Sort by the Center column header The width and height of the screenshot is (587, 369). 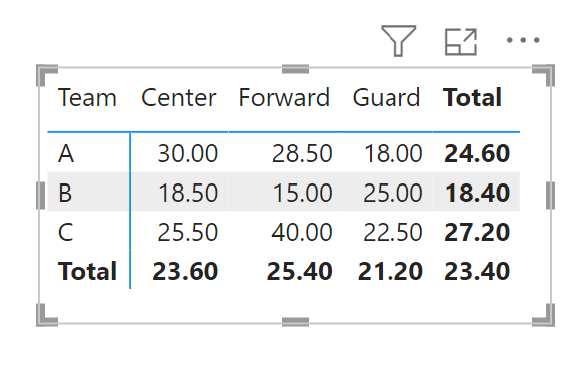click(x=179, y=98)
